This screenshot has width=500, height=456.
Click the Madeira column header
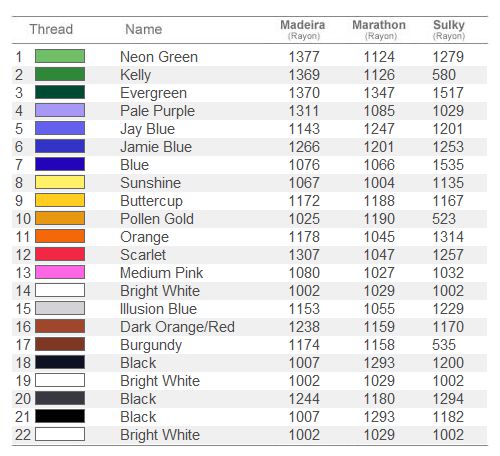(303, 29)
